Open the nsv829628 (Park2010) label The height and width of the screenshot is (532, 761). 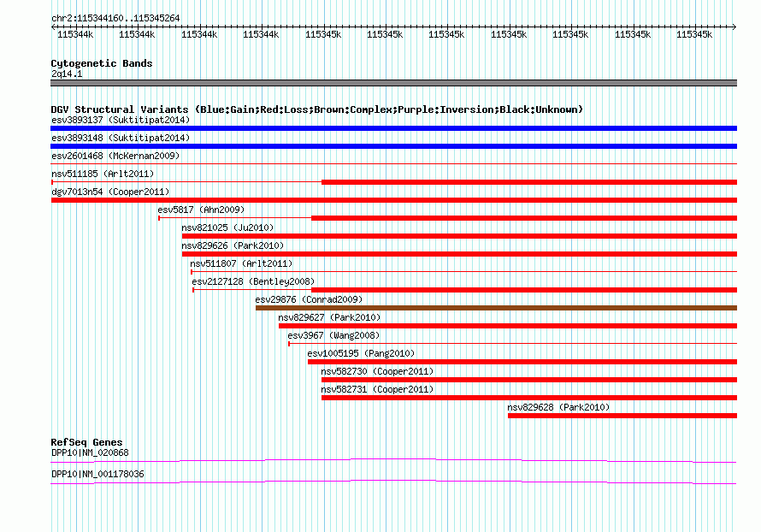pos(558,407)
